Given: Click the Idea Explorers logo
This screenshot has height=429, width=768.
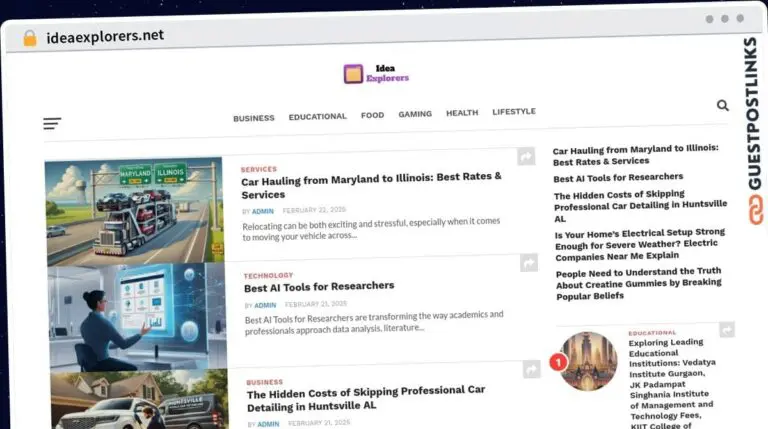Looking at the screenshot, I should point(376,74).
